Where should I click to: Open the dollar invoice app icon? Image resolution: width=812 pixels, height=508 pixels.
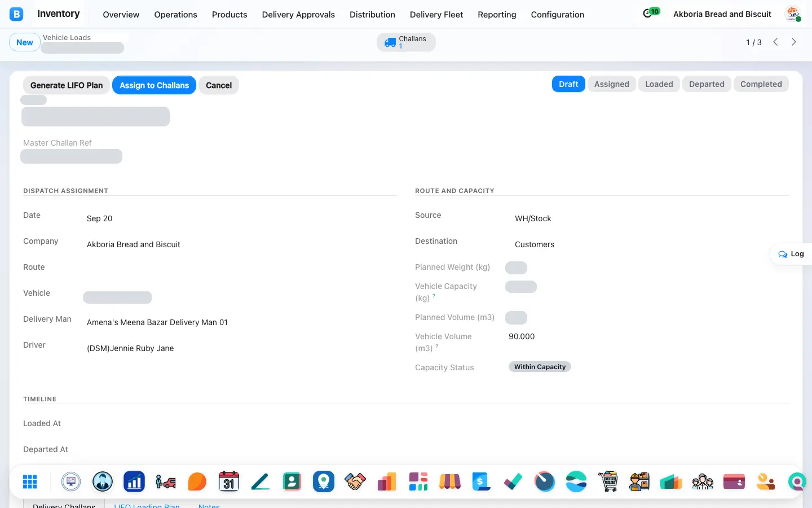coord(480,481)
